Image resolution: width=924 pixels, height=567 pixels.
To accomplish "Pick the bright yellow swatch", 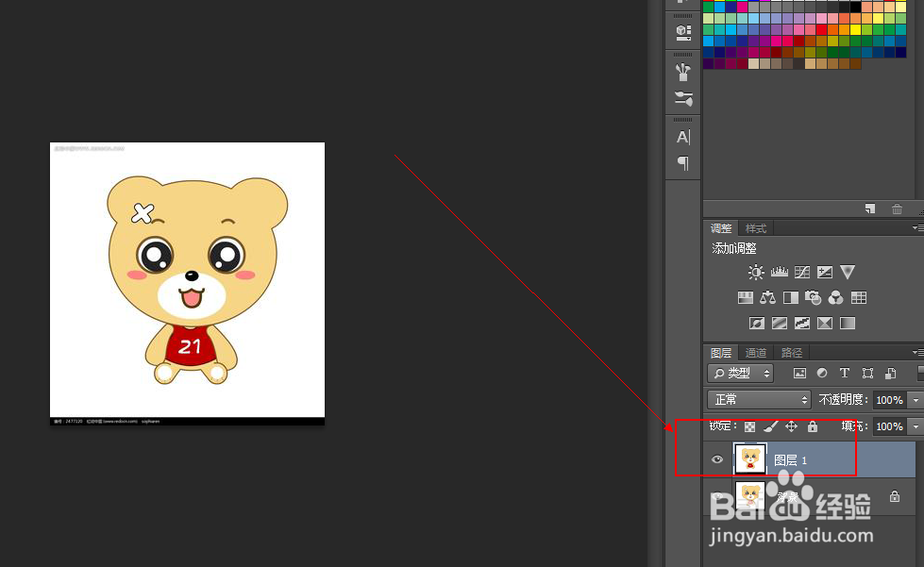I will coord(855,30).
